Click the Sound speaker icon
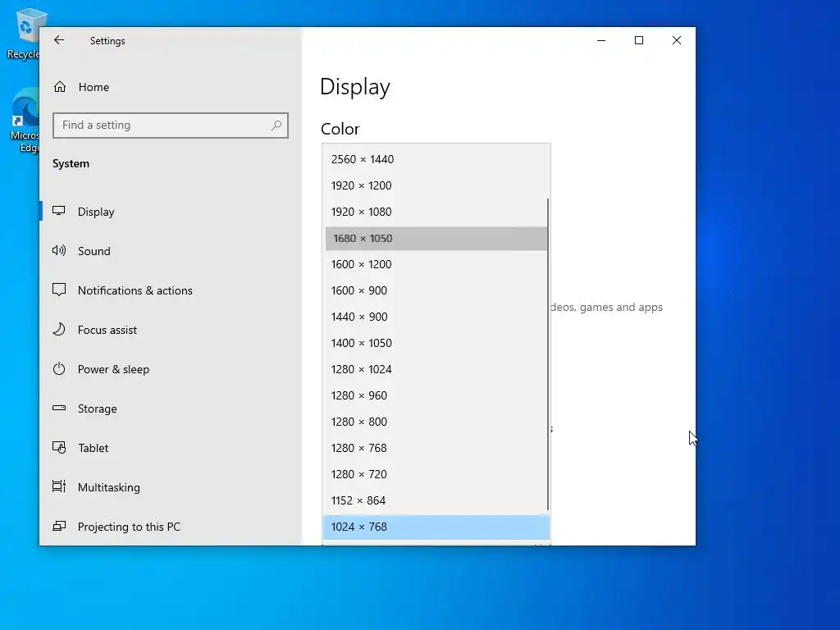 pos(59,250)
